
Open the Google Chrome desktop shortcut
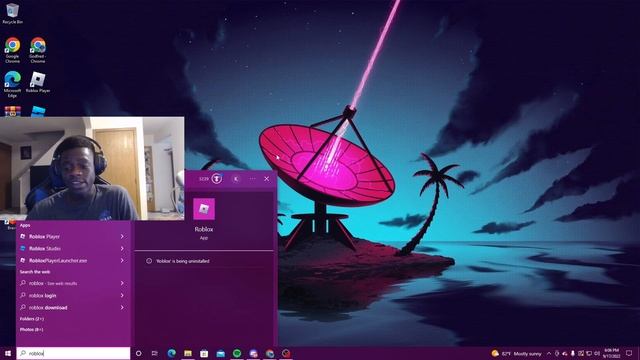coord(12,50)
